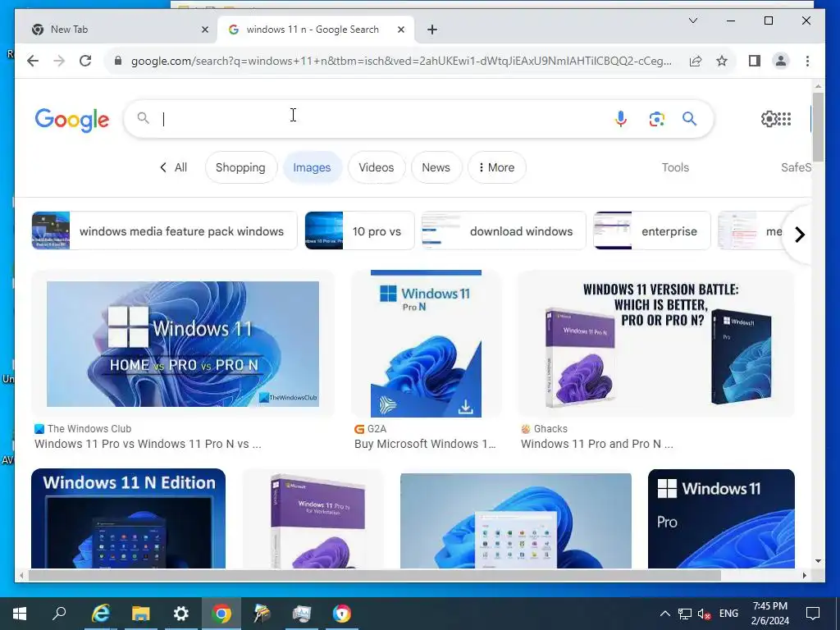Image resolution: width=840 pixels, height=630 pixels.
Task: Click the vertical page scrollbar thumb
Action: point(818,127)
